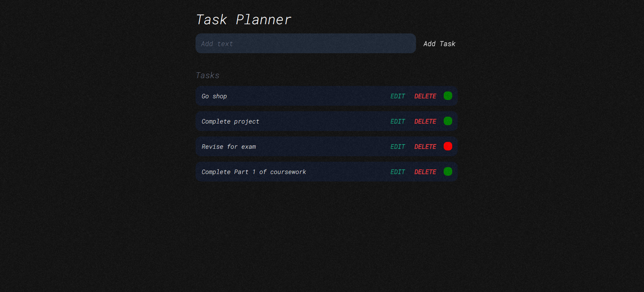
Task: Edit the Go shop task
Action: [397, 96]
